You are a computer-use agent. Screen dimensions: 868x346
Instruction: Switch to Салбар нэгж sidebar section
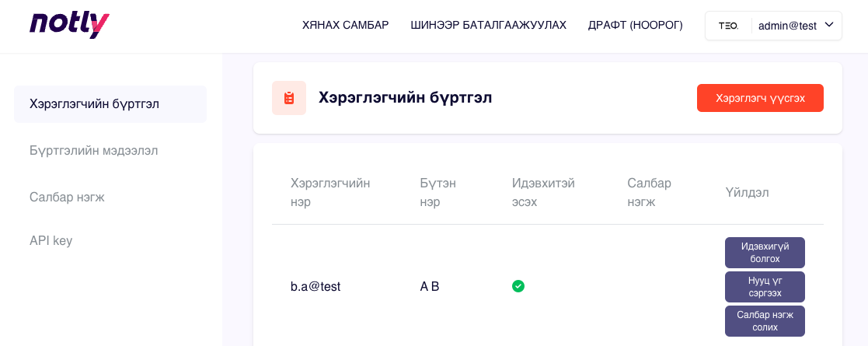[67, 197]
